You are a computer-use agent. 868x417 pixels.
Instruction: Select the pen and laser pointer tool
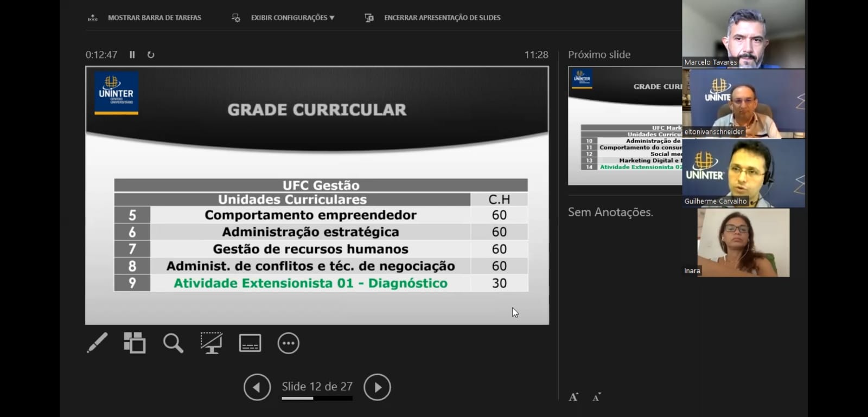click(97, 343)
